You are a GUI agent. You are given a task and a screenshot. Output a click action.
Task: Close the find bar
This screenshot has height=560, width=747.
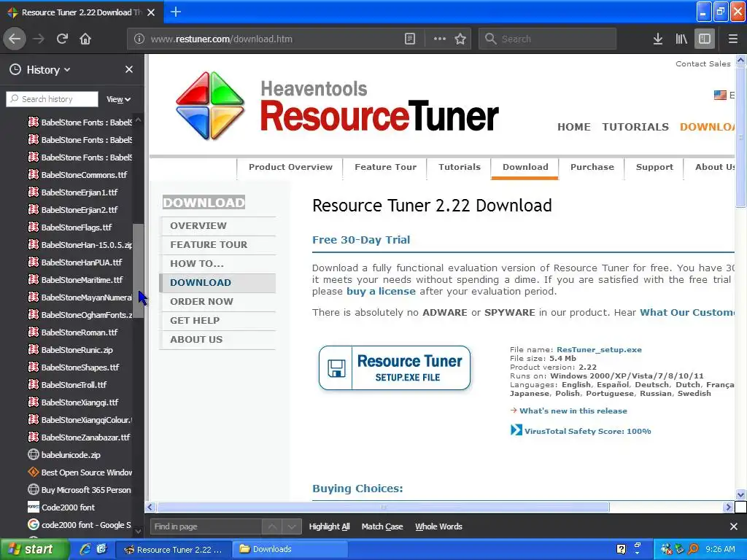pyautogui.click(x=734, y=526)
